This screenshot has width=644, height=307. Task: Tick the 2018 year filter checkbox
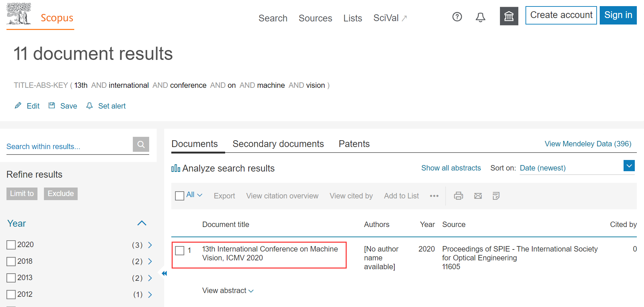(x=11, y=261)
